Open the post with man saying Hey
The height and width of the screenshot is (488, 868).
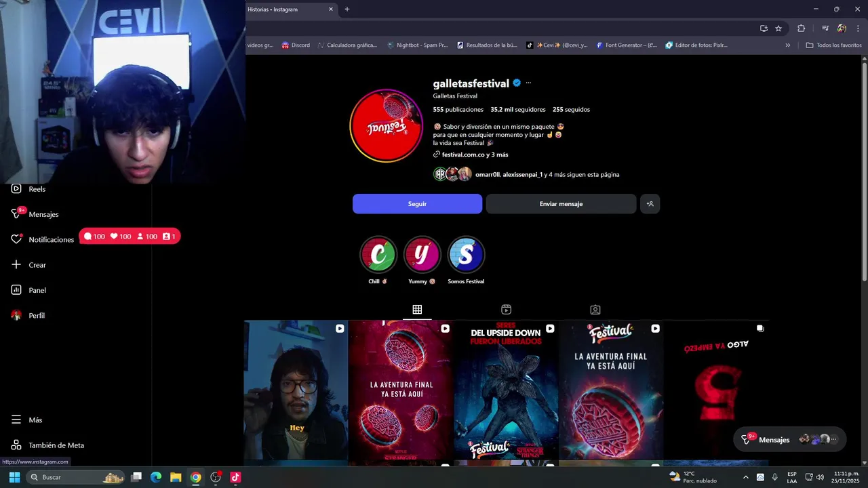click(296, 390)
